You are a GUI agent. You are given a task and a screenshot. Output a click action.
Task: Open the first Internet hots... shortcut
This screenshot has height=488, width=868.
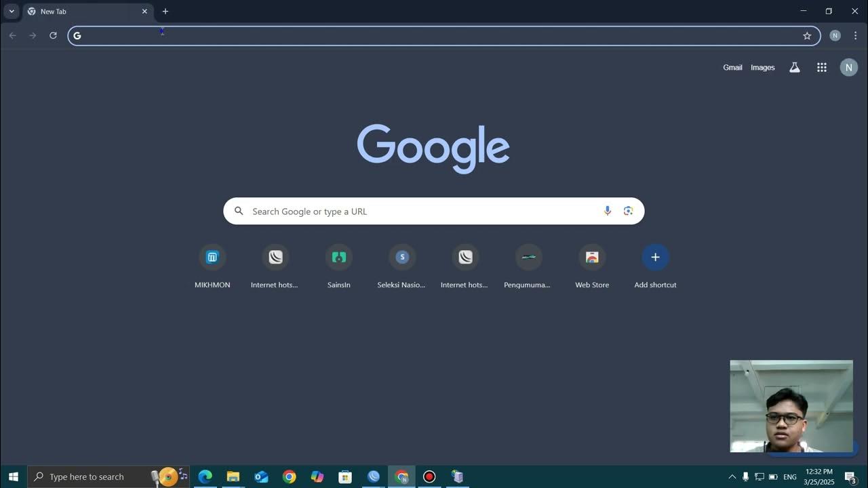pos(275,267)
